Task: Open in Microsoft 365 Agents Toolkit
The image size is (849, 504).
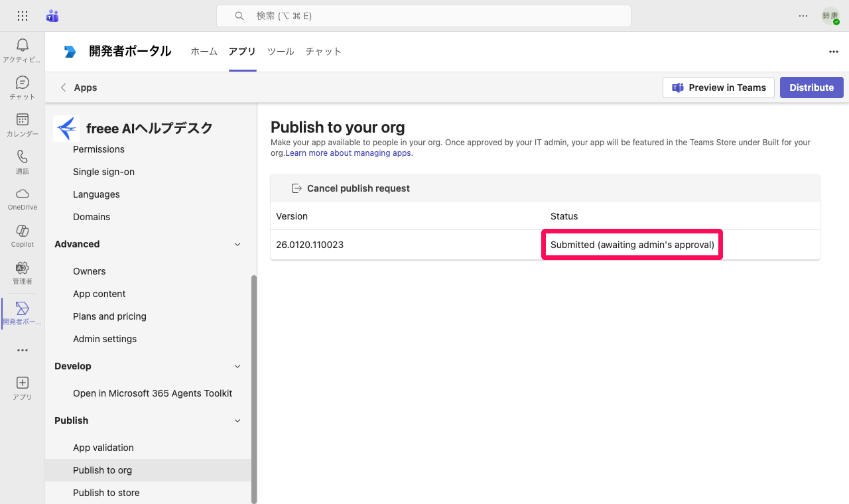Action: click(153, 393)
